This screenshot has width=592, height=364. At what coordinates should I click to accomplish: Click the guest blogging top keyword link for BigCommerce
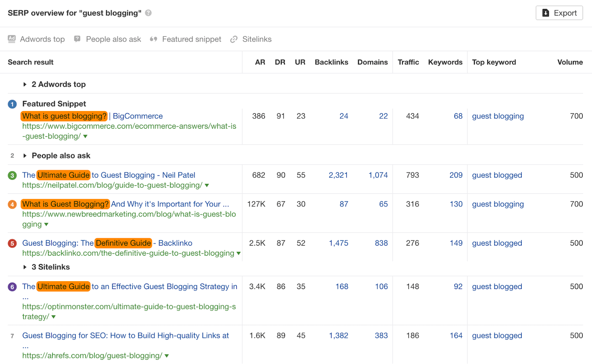(498, 116)
